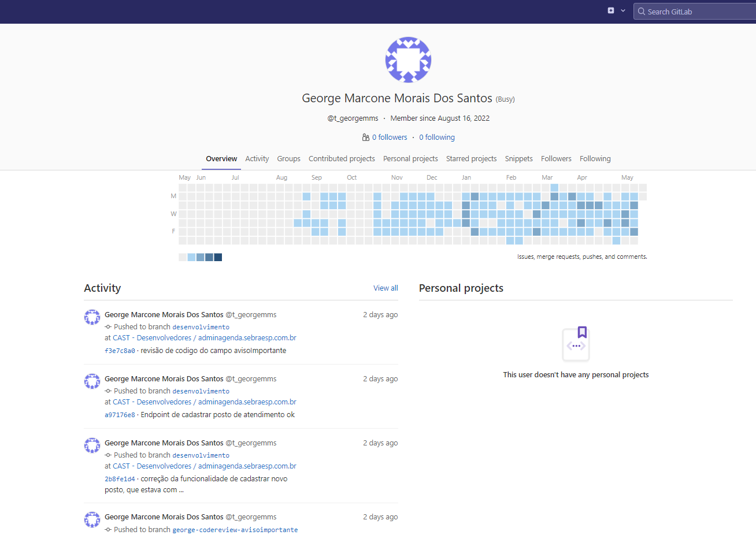
Task: Switch to the Snippets tab
Action: pos(518,159)
